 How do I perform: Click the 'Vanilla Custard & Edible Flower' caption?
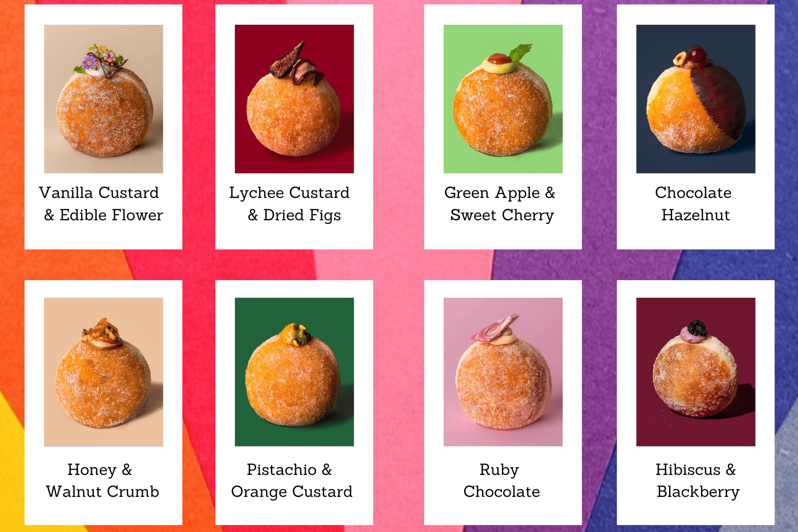coord(101,204)
